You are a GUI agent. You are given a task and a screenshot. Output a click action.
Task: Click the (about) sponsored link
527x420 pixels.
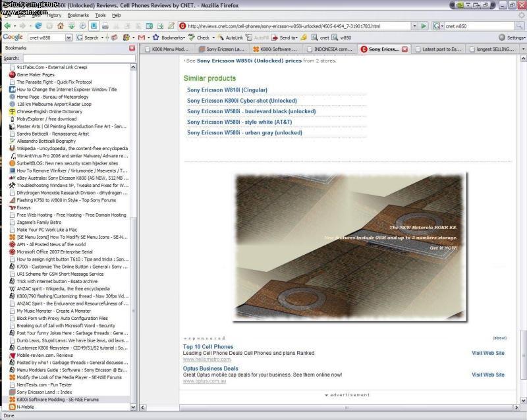click(499, 338)
